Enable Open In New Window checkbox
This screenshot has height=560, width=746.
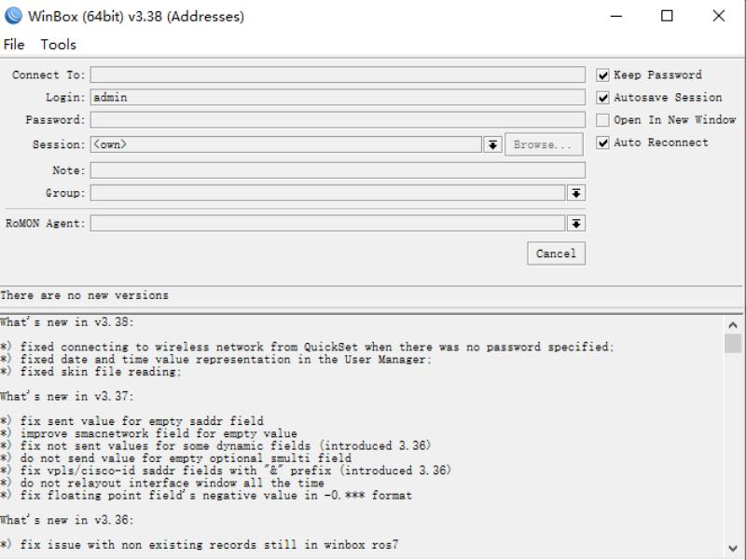pyautogui.click(x=602, y=120)
